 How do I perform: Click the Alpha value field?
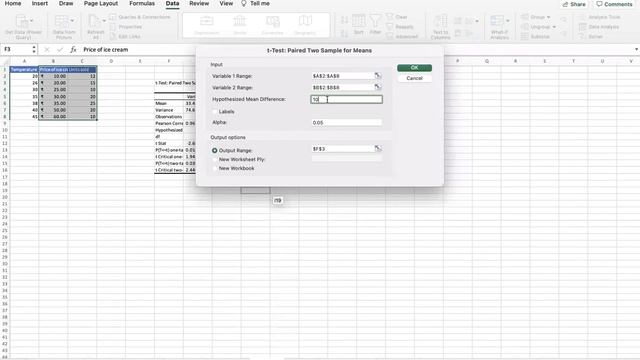tap(347, 122)
